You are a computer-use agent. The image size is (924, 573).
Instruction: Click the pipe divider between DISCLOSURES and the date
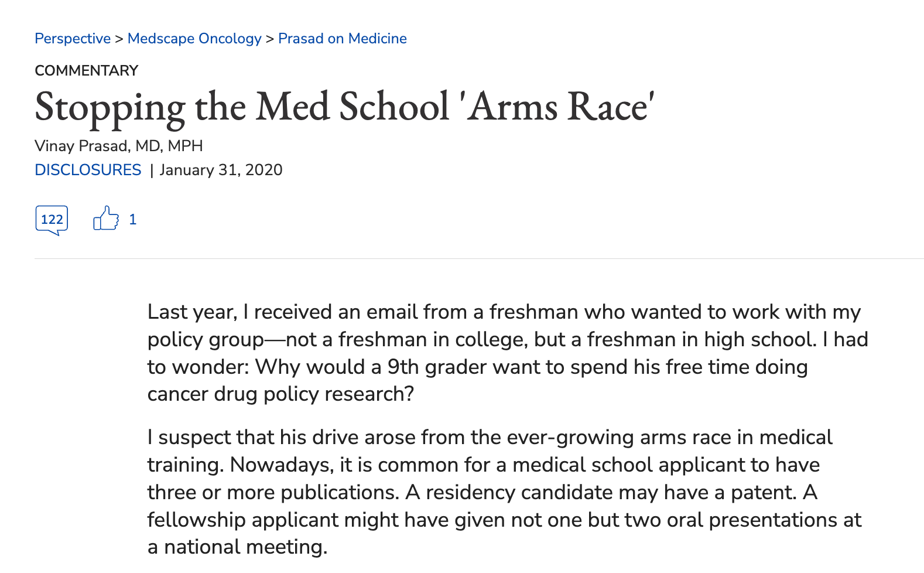[152, 170]
